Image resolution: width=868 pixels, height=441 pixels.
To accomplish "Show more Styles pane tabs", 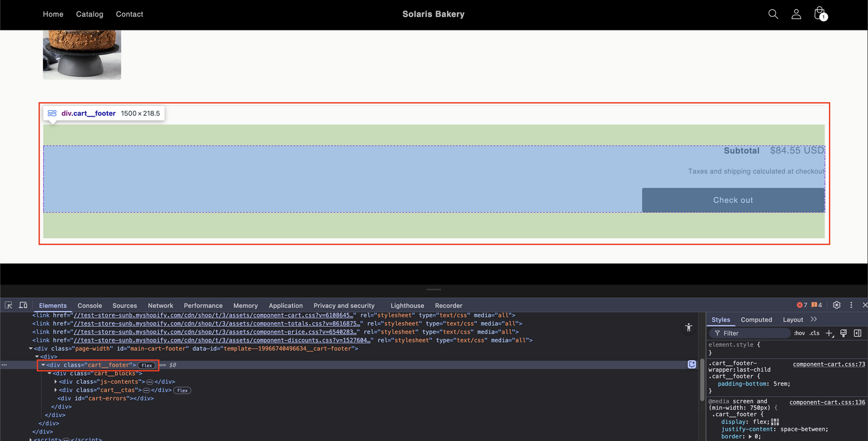I will [814, 319].
